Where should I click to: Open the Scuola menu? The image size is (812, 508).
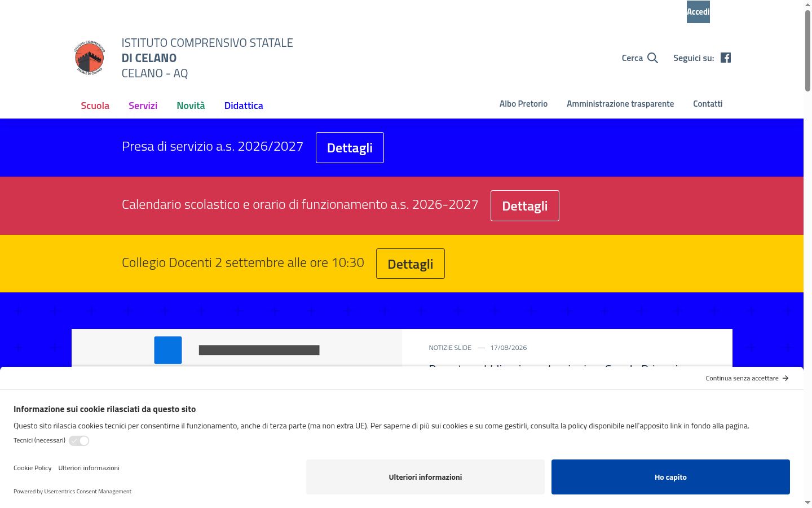95,106
